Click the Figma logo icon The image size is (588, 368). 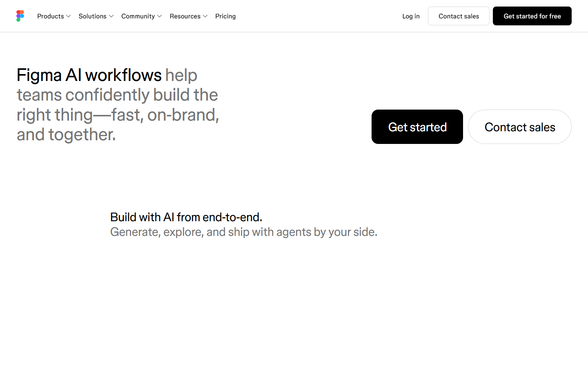pyautogui.click(x=20, y=16)
